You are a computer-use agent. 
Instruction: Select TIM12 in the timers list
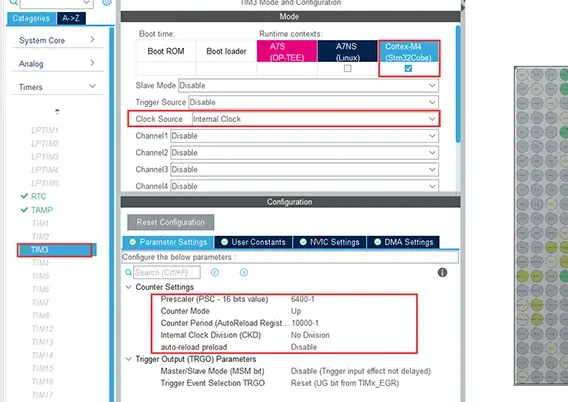42,329
